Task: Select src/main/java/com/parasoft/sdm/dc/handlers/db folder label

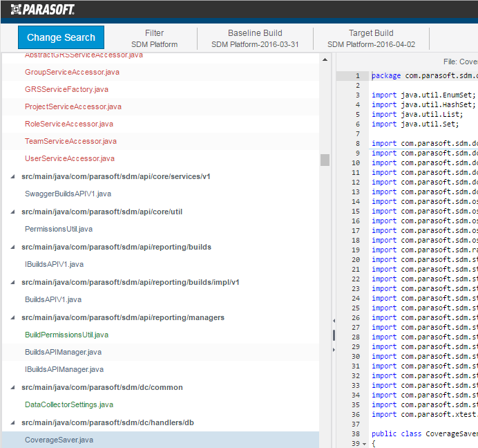Action: (x=108, y=422)
